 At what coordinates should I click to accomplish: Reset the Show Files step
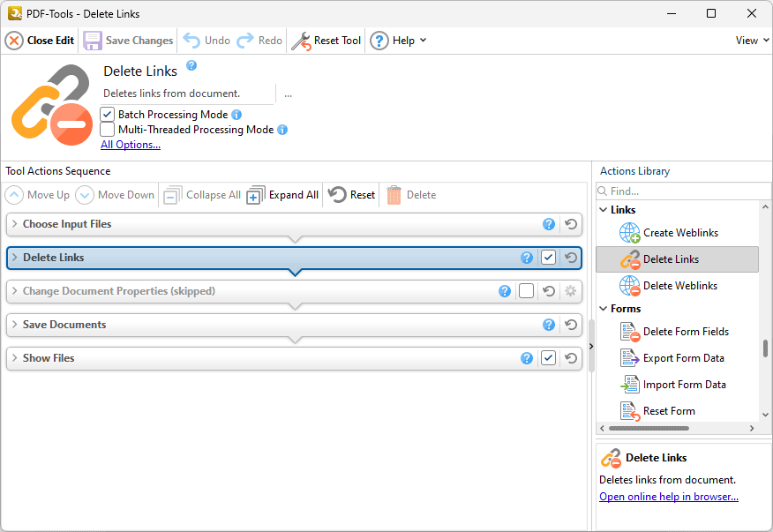(571, 358)
